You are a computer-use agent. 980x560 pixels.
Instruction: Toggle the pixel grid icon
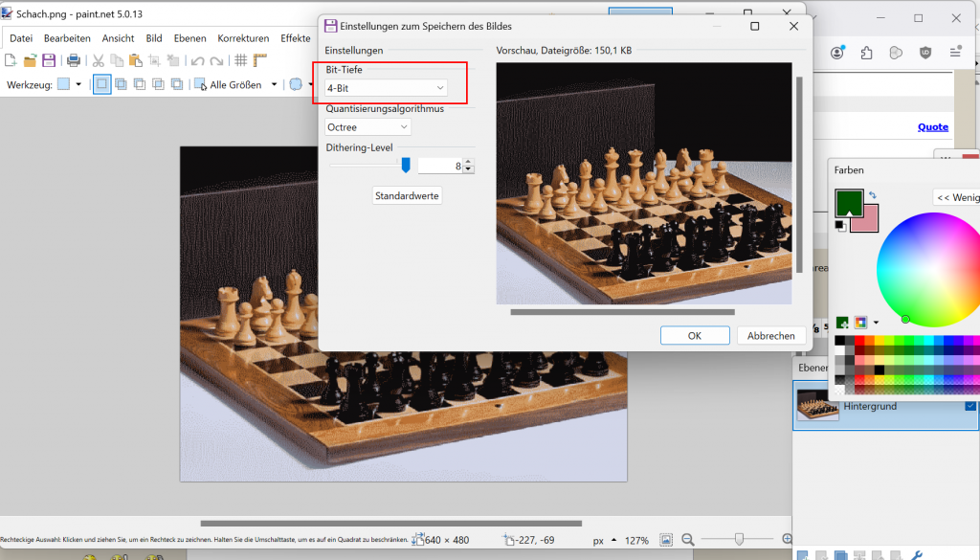coord(240,60)
